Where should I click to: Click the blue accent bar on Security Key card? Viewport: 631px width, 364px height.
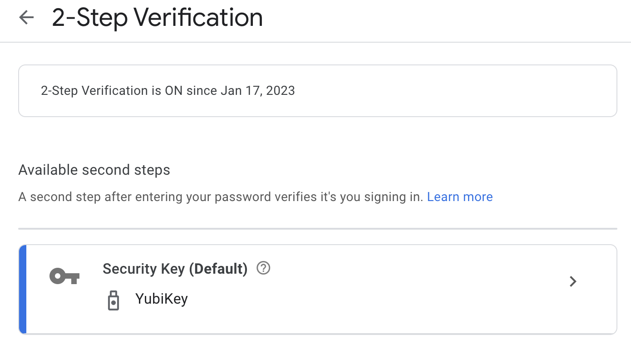(23, 289)
